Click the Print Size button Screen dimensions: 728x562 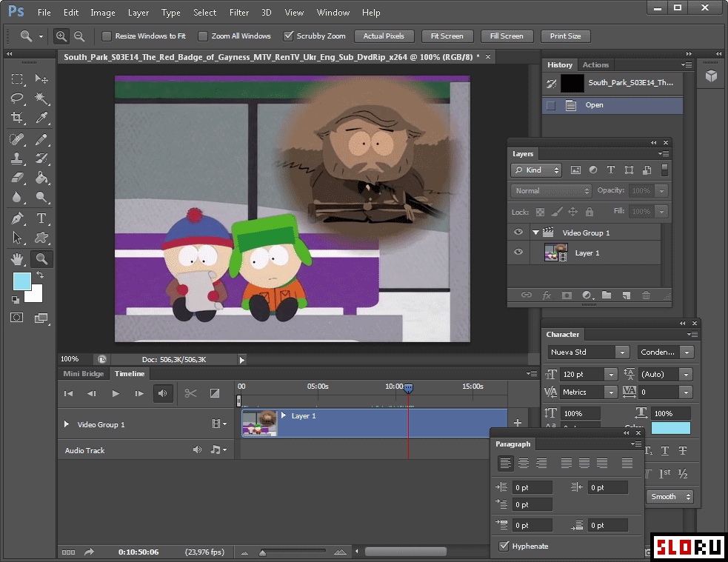tap(565, 36)
